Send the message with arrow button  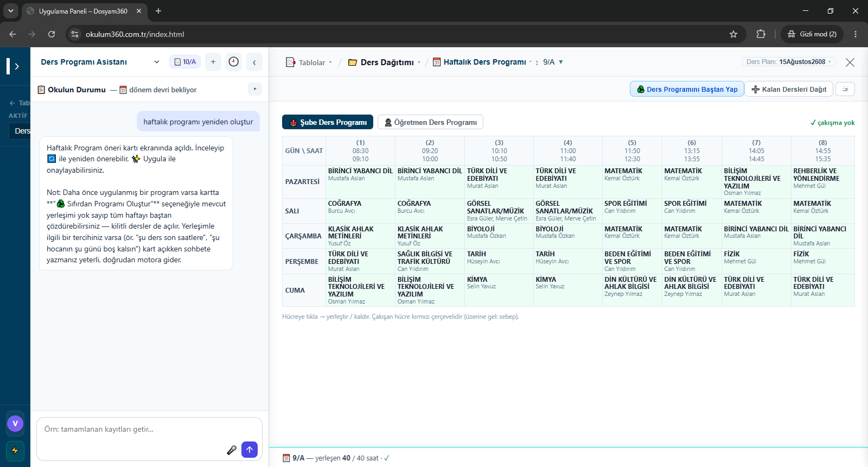tap(250, 450)
